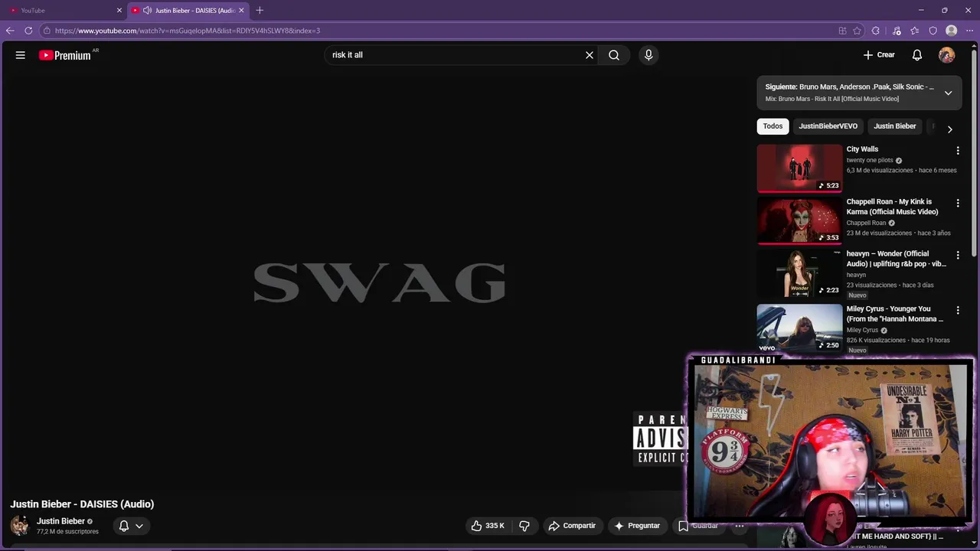Open account avatar menu on YouTube
980x551 pixels.
[x=947, y=55]
